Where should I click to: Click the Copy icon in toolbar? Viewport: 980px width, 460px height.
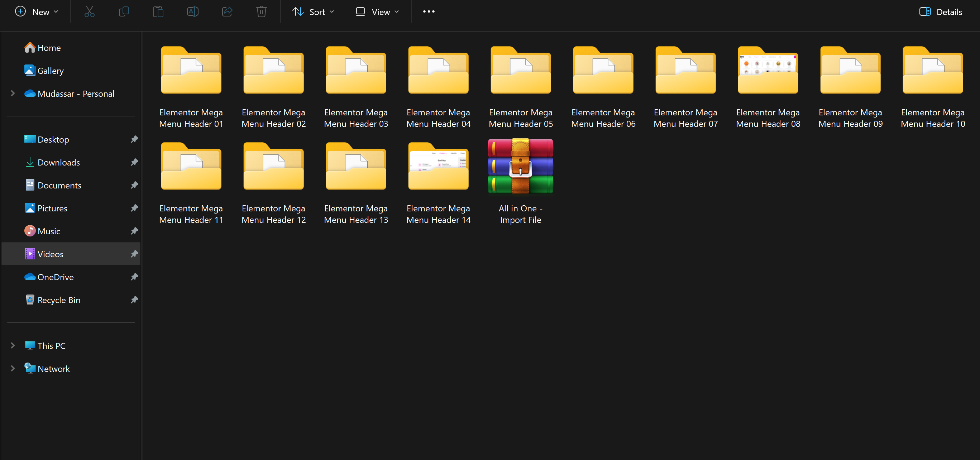(124, 12)
